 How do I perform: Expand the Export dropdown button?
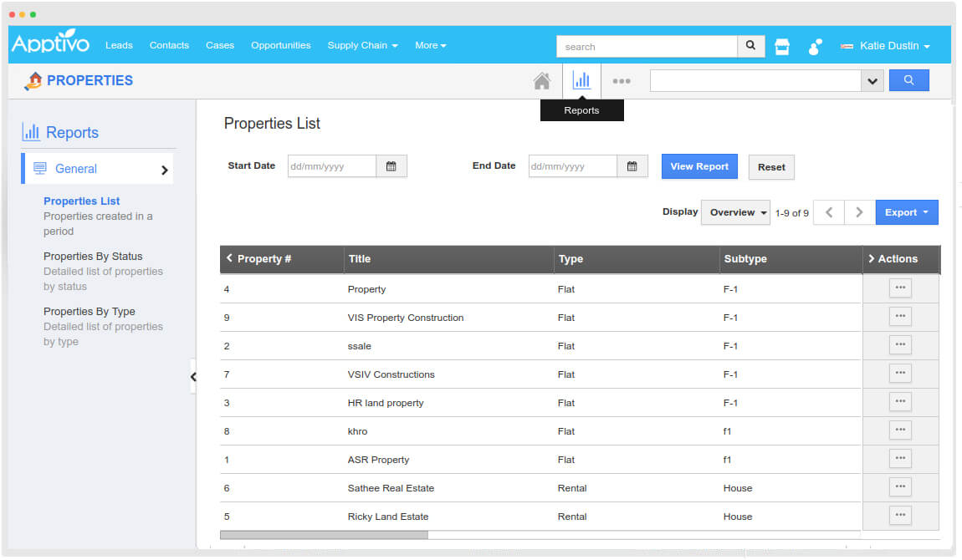click(907, 212)
